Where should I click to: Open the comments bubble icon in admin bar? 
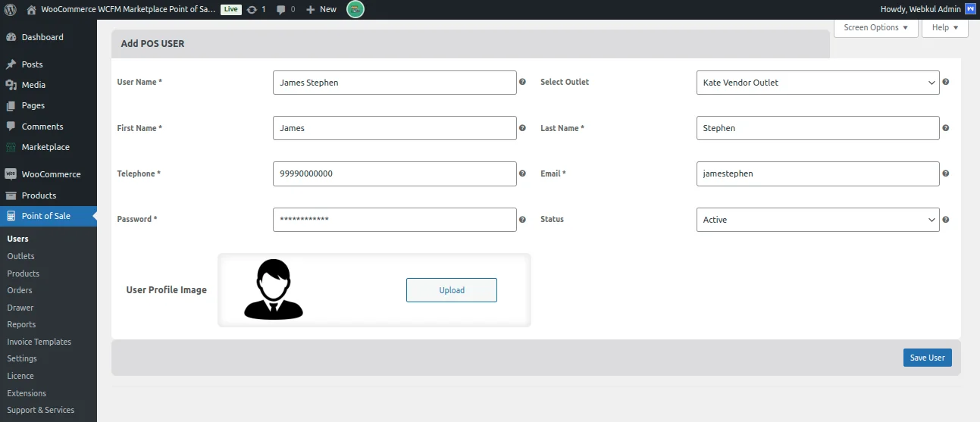281,9
